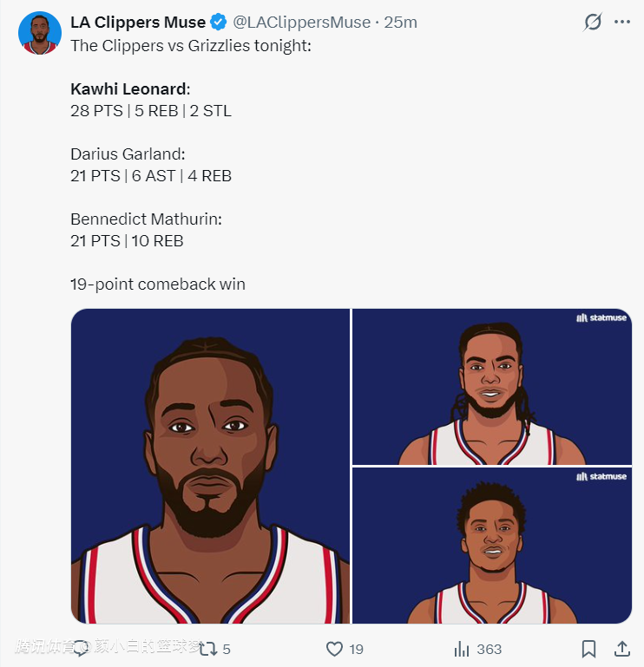
Task: Open the Grok explain icon
Action: coord(593,23)
